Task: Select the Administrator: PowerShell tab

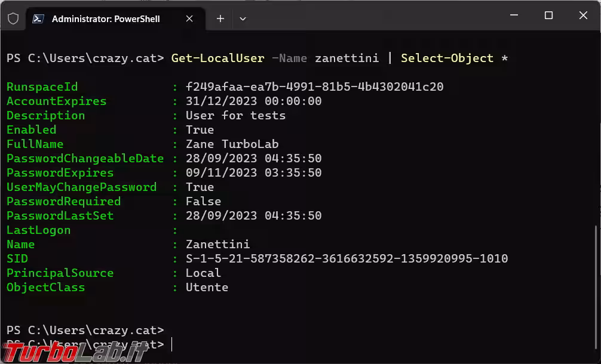Action: pos(106,18)
